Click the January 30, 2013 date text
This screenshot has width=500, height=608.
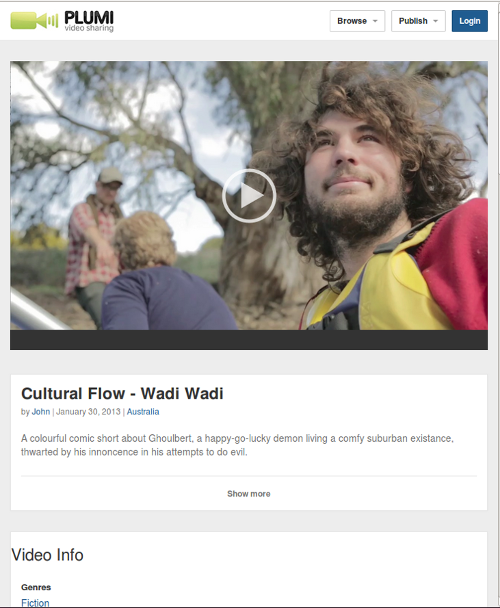click(88, 412)
